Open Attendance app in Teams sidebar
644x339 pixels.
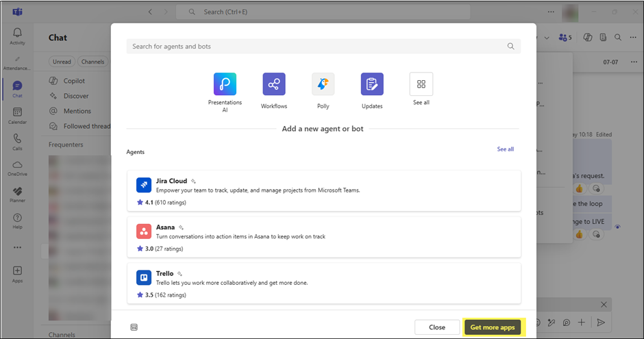pyautogui.click(x=17, y=63)
